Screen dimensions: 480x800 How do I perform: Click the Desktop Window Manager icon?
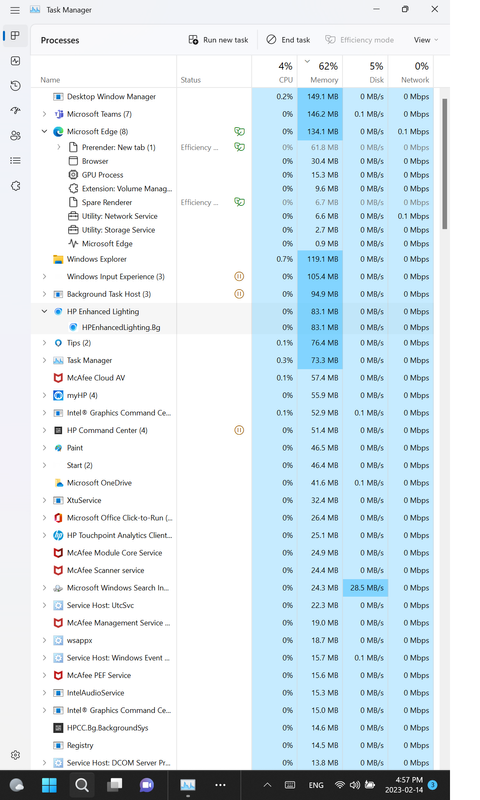[58, 96]
